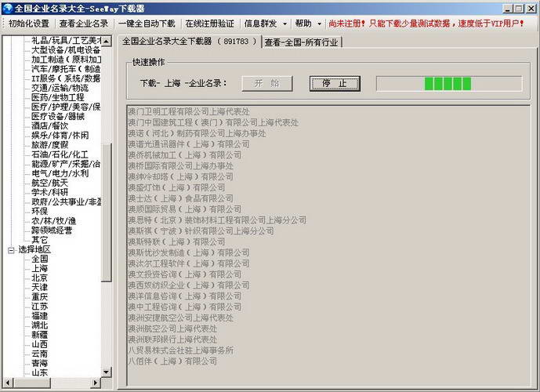Select 江苏 in the region tree

pos(40,307)
